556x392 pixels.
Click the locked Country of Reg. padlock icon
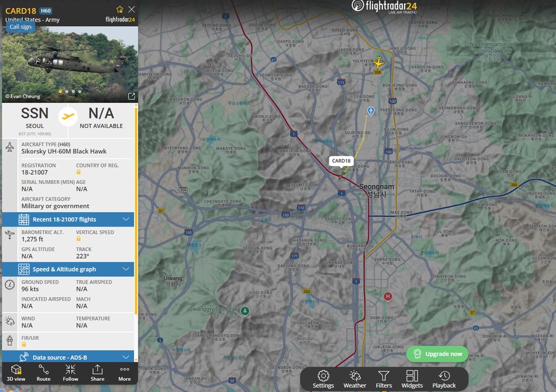pos(78,172)
